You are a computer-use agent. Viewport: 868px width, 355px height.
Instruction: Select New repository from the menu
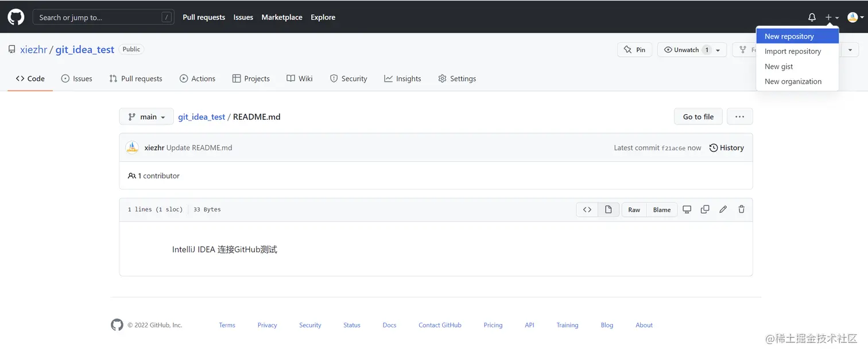click(797, 36)
